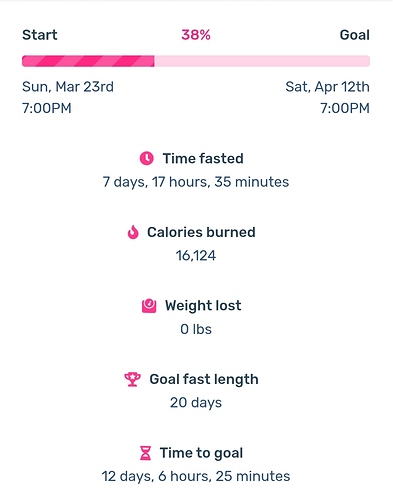
Task: Click the 7 days, 17 hours, 35 minutes value
Action: (196, 182)
